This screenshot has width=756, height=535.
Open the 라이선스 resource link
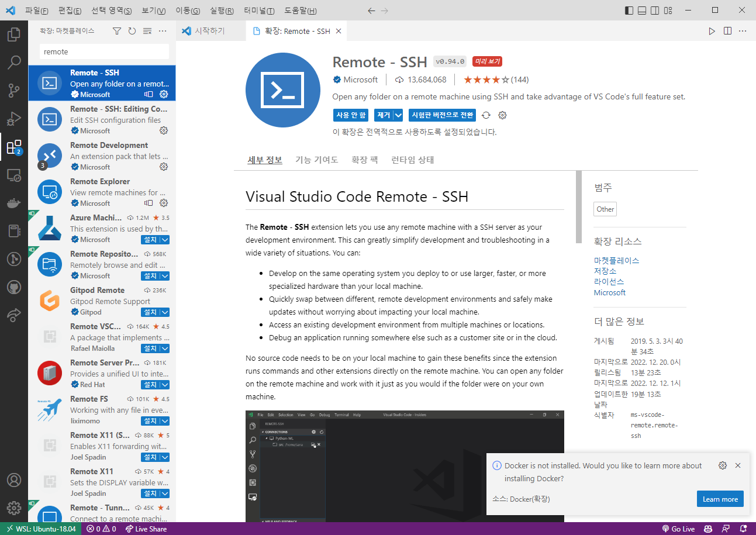tap(609, 282)
